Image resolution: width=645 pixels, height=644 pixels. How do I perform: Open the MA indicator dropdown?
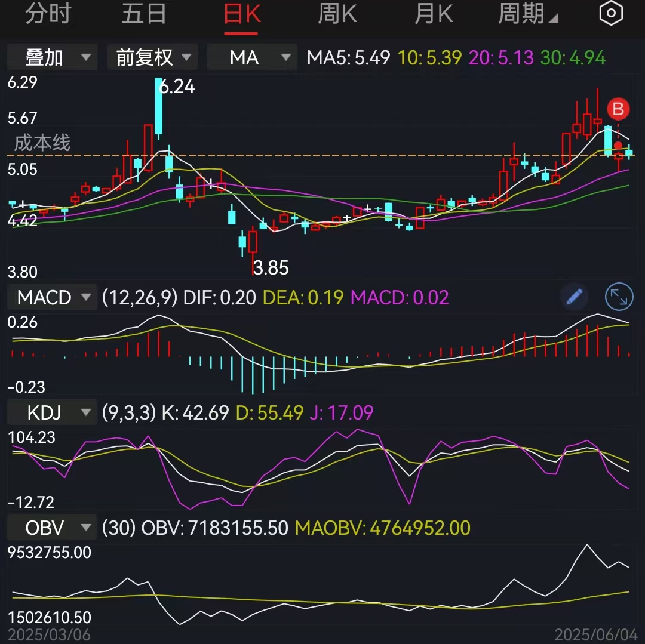(x=251, y=57)
